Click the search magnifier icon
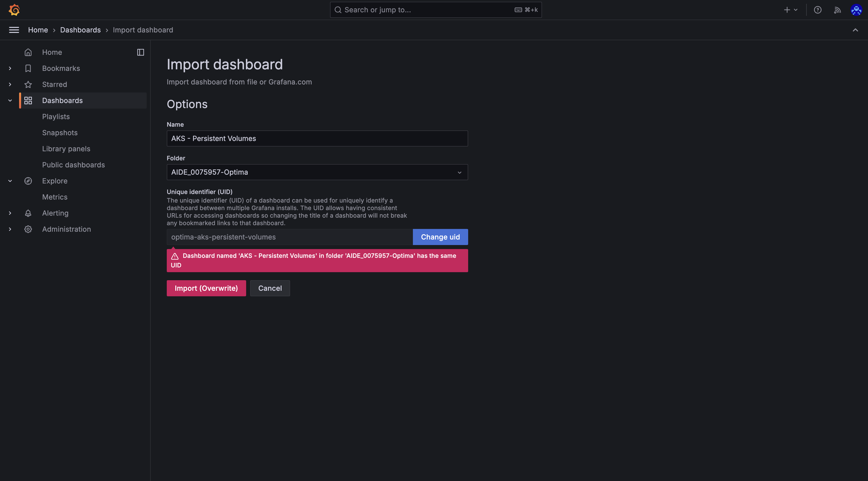 pyautogui.click(x=338, y=10)
